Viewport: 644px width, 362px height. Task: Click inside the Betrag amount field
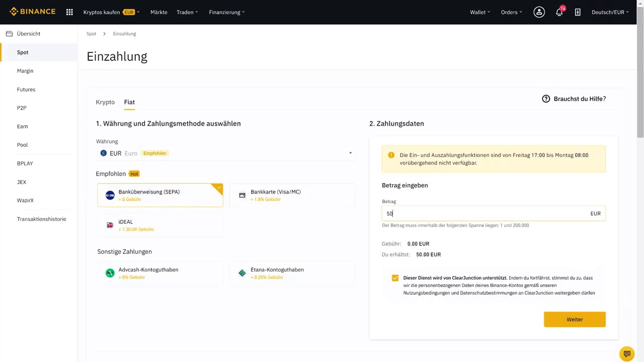494,214
